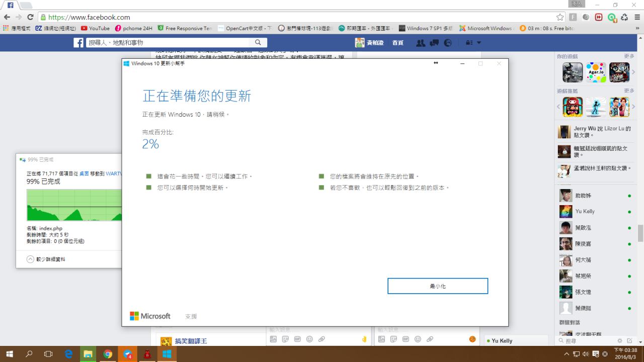Open chat with 張文憶

(596, 292)
